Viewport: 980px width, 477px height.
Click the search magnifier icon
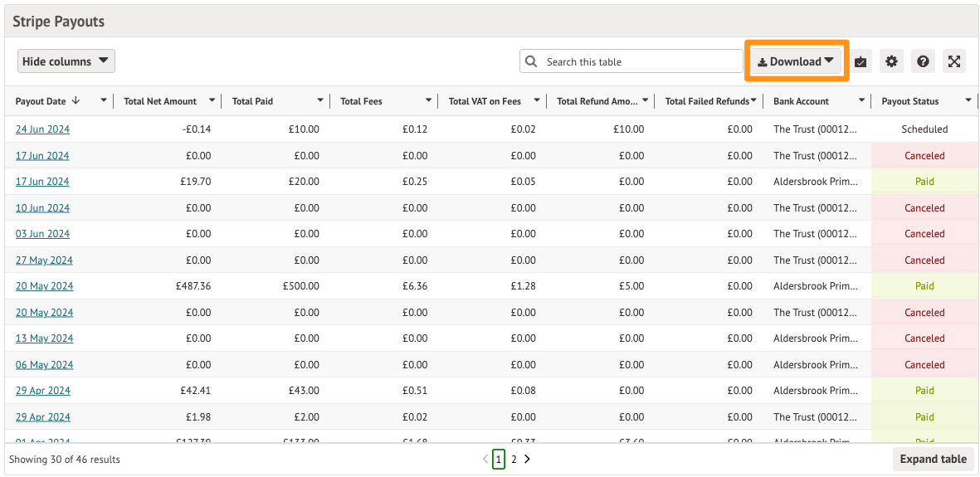(532, 61)
